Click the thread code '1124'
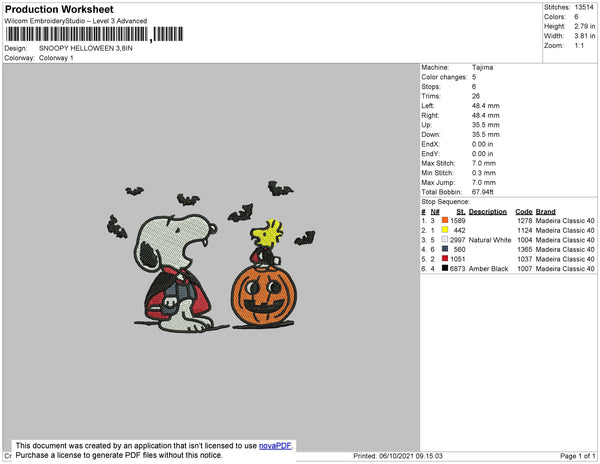Image resolution: width=600 pixels, height=464 pixels. (525, 230)
